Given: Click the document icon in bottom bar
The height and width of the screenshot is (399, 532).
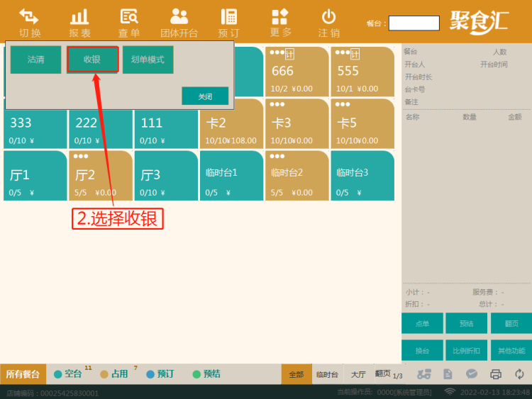Looking at the screenshot, I should pos(448,374).
